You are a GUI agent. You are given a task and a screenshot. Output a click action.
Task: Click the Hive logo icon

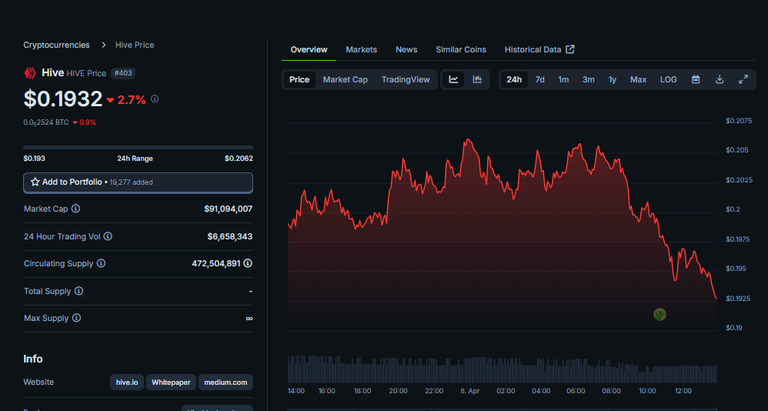[30, 73]
